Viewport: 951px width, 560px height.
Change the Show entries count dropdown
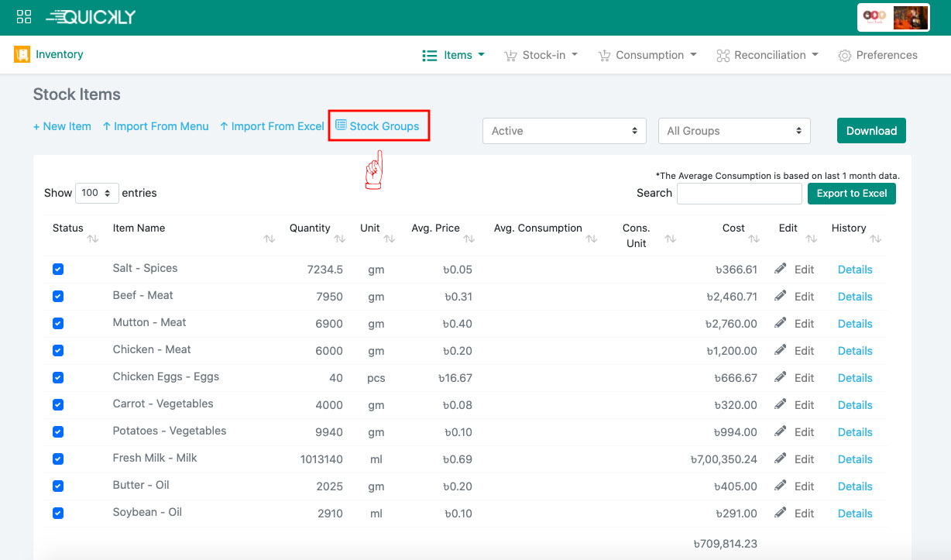point(97,193)
